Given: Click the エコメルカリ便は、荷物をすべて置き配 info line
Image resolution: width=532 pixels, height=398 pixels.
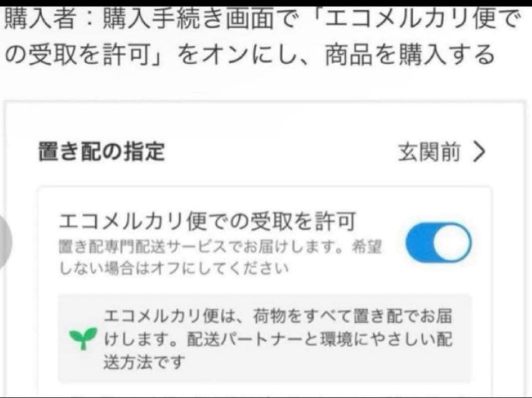Looking at the screenshot, I should (278, 317).
